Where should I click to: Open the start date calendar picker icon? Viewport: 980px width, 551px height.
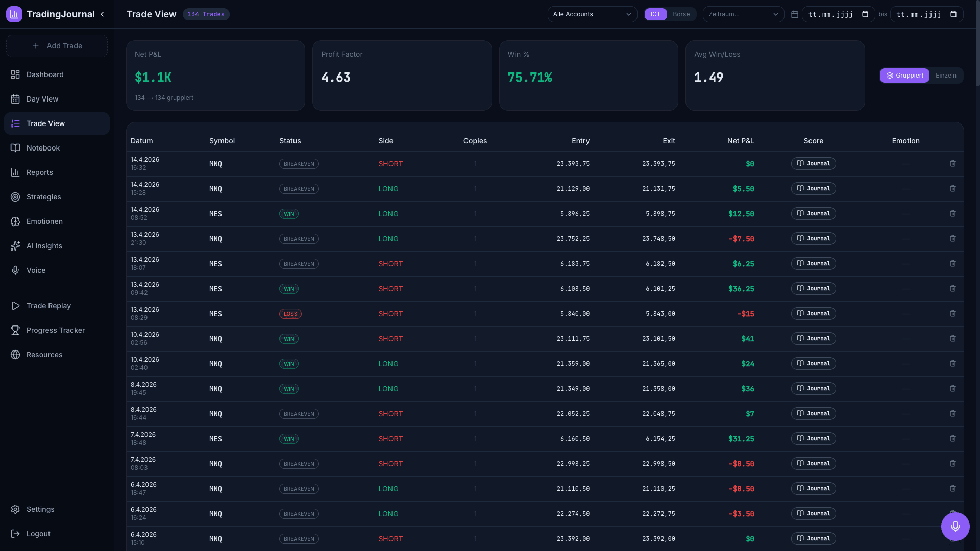tap(865, 14)
